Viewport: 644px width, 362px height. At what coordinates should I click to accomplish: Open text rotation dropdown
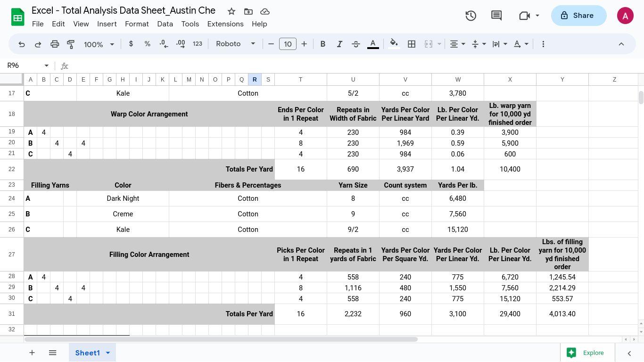point(521,44)
